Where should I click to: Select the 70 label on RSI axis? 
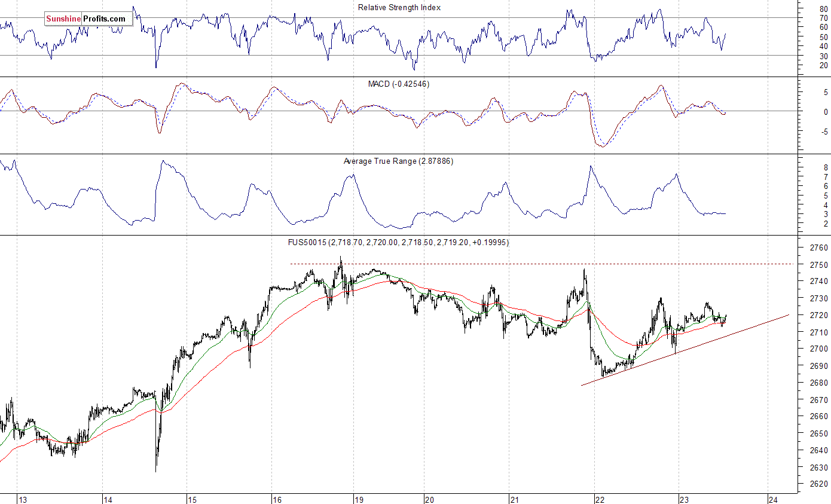824,18
